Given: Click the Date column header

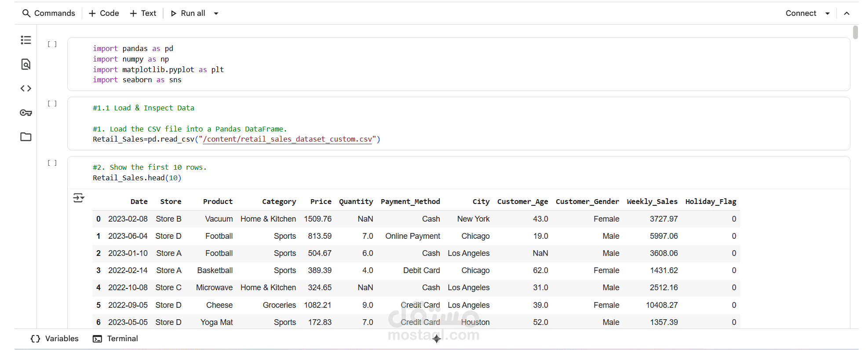Looking at the screenshot, I should click(139, 201).
